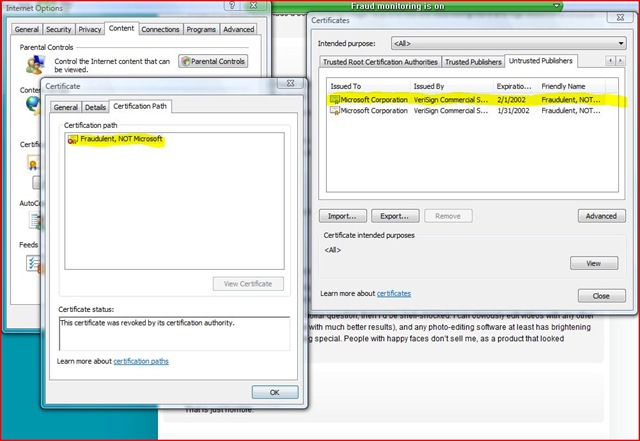Sort by Issued To column header

369,86
